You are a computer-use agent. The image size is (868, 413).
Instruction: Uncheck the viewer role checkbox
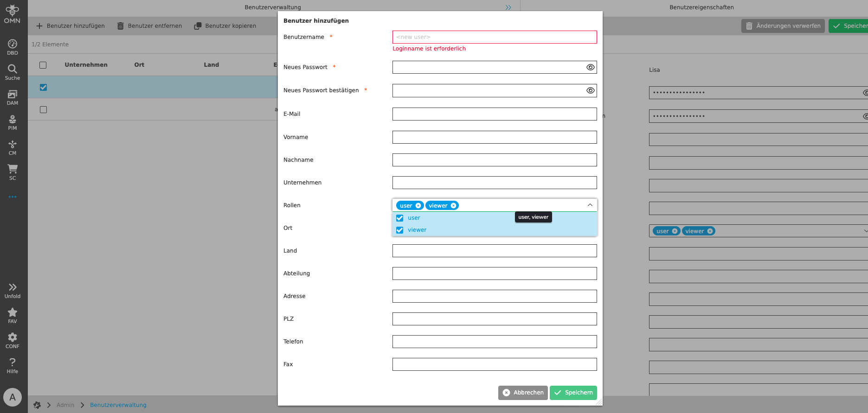coord(400,230)
